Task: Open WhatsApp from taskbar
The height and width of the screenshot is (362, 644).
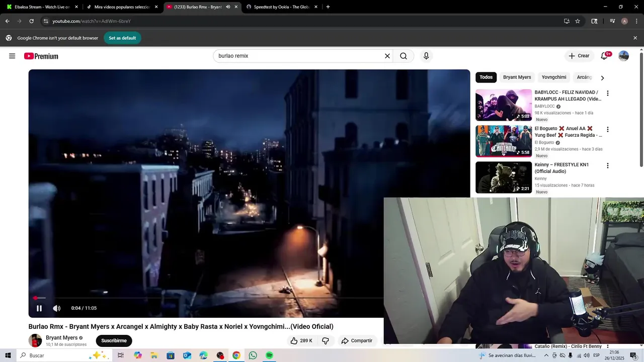Action: pos(253,355)
